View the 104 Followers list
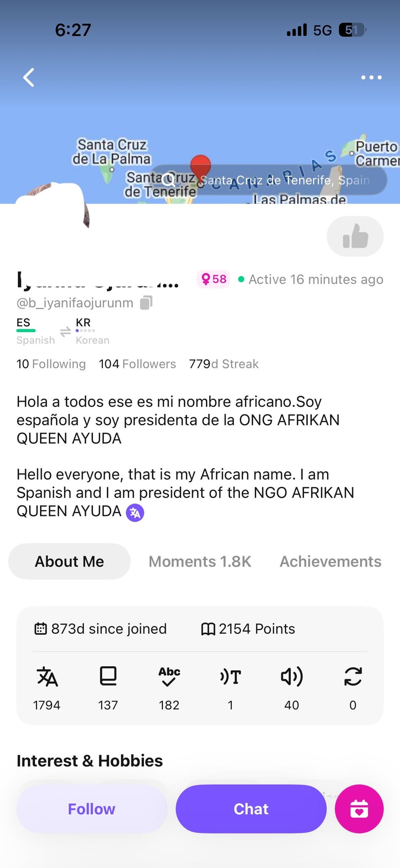This screenshot has width=400, height=868. click(137, 364)
